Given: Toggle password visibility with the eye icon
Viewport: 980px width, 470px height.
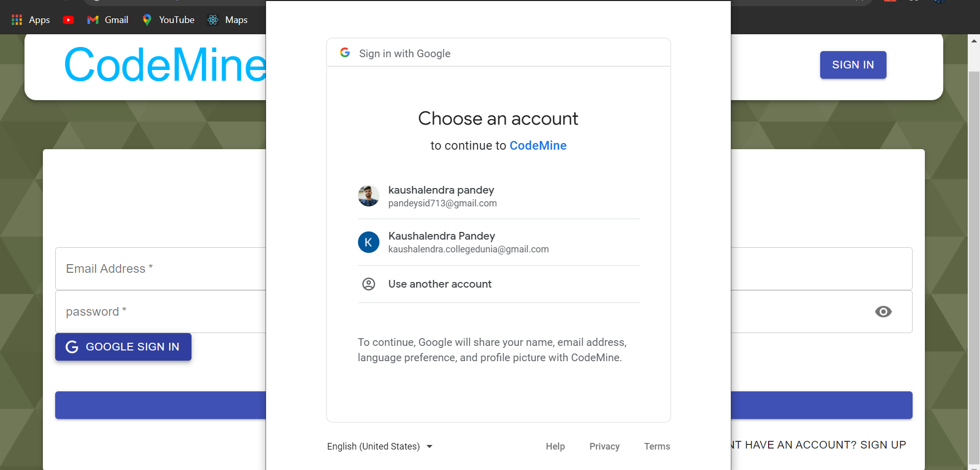Looking at the screenshot, I should coord(883,312).
